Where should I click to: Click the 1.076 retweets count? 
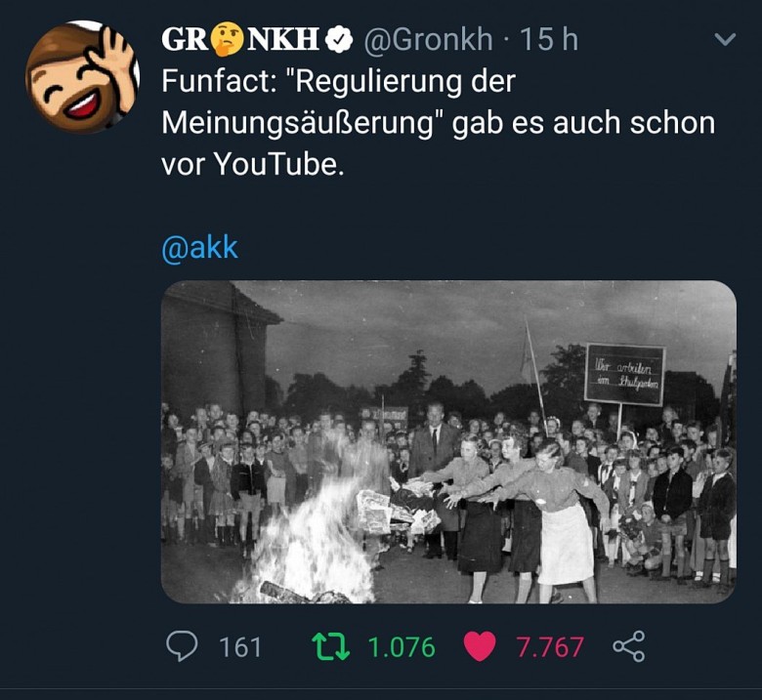click(402, 647)
